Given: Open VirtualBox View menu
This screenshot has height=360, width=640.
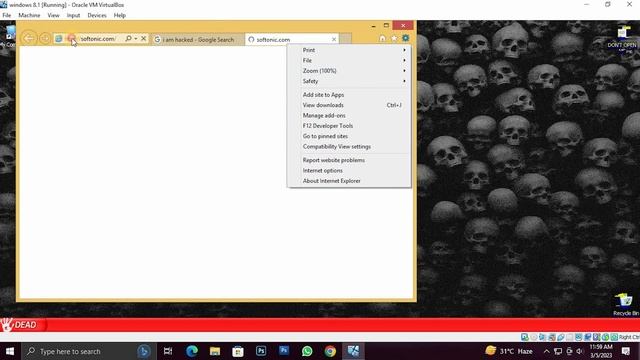Looking at the screenshot, I should tap(53, 15).
